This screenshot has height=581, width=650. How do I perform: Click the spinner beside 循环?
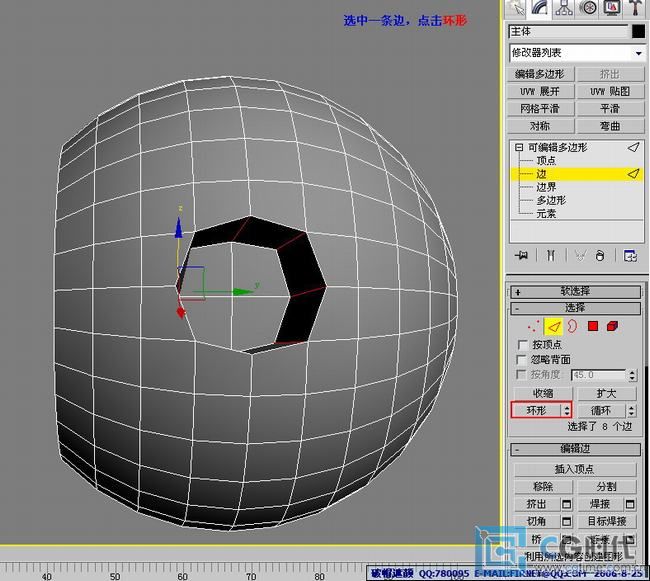631,411
